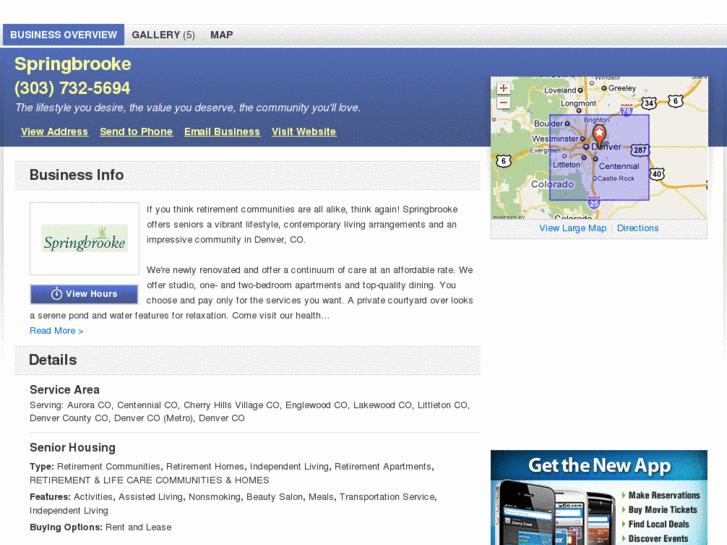The height and width of the screenshot is (545, 727).
Task: Click the phone number (303) 732-5694
Action: [72, 88]
